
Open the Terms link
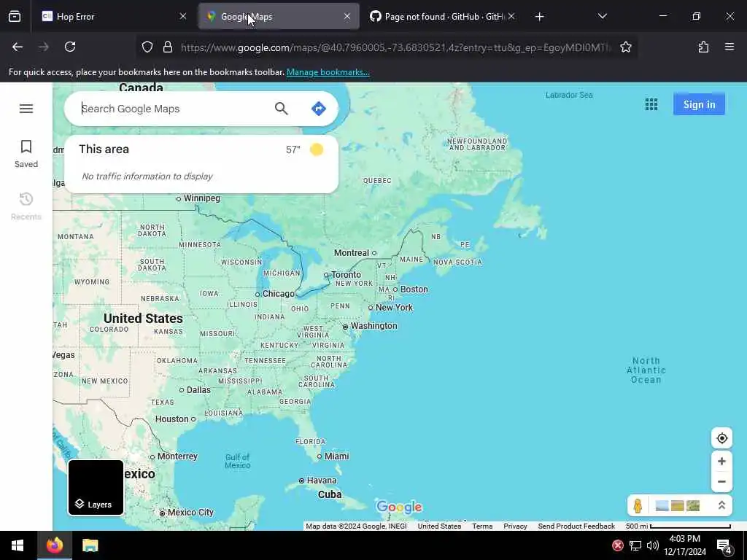click(482, 526)
